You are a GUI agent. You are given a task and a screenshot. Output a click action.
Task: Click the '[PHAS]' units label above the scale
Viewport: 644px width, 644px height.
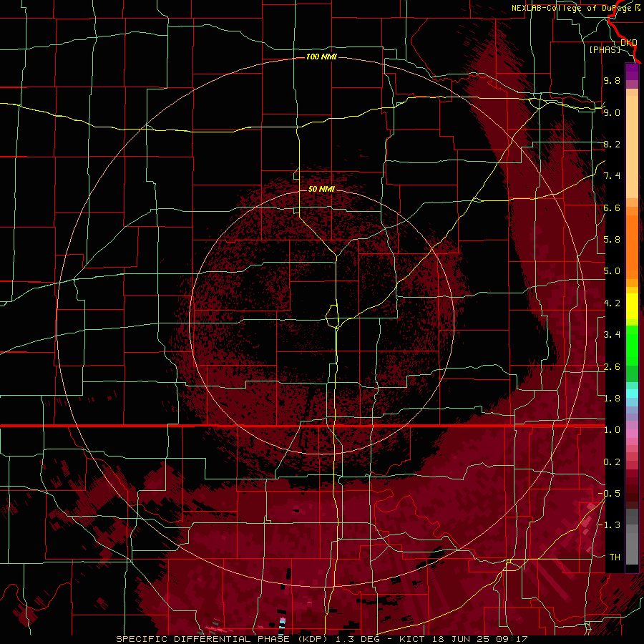point(605,49)
